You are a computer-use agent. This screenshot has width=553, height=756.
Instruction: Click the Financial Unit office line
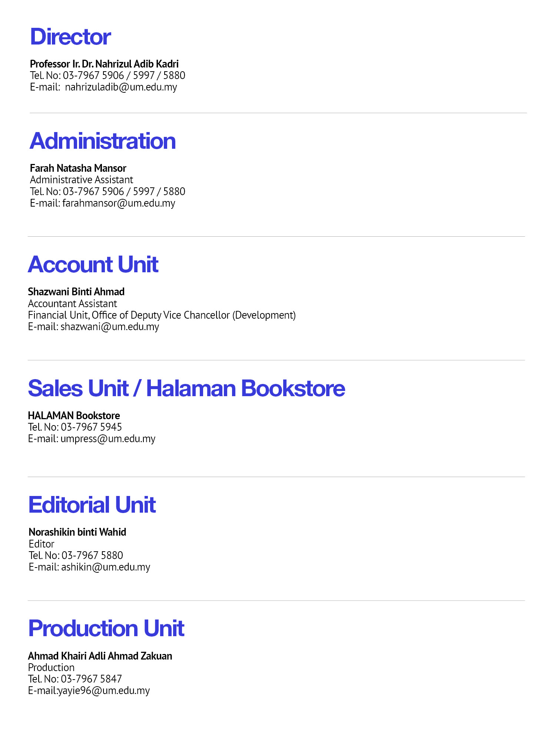162,315
